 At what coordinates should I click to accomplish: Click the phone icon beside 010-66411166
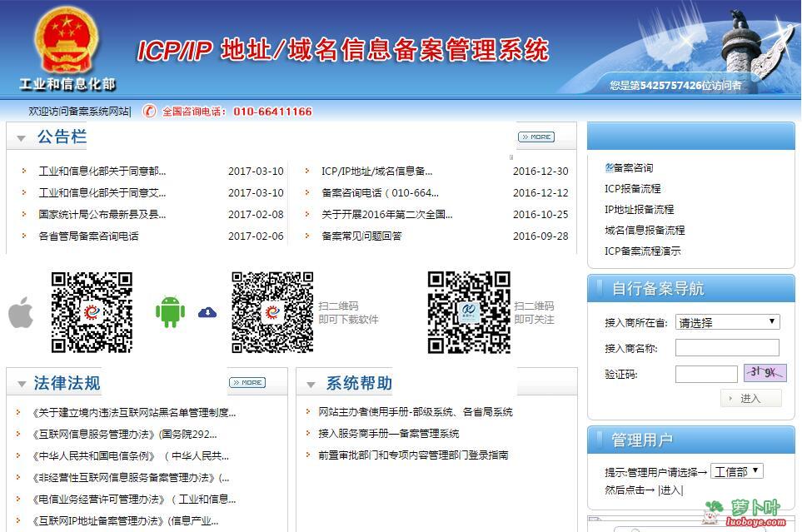tap(150, 111)
